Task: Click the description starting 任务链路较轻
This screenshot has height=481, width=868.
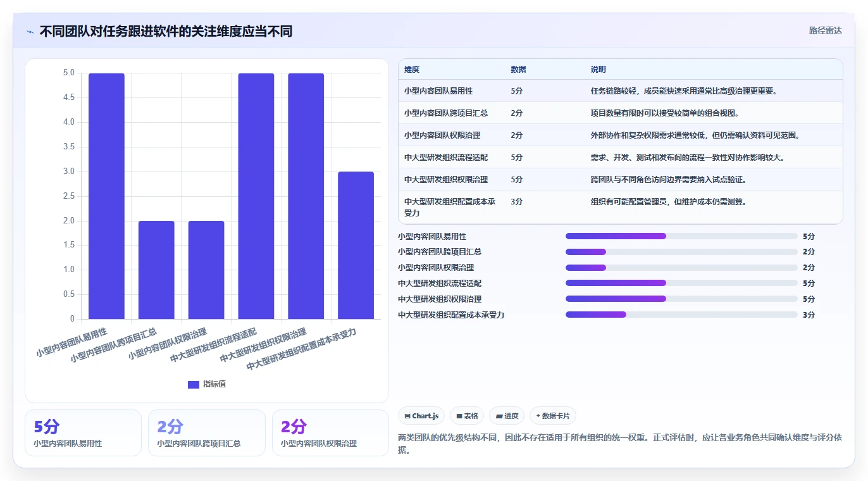Action: click(683, 91)
